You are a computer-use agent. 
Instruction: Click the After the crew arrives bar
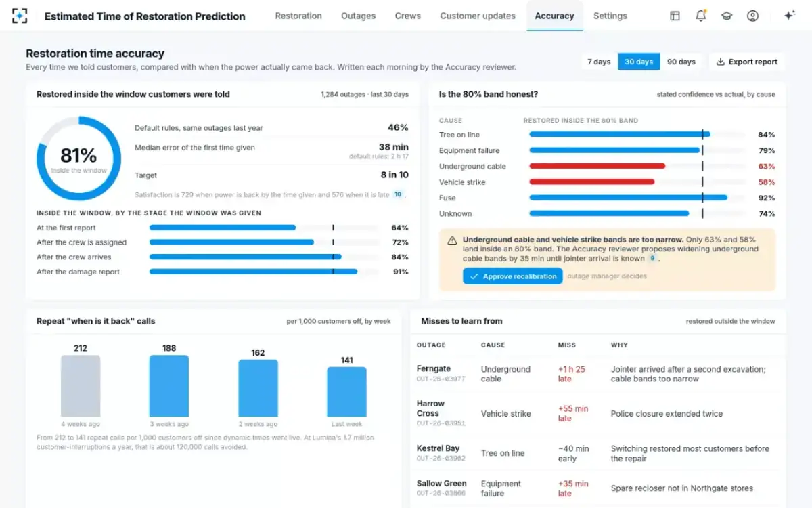click(245, 257)
